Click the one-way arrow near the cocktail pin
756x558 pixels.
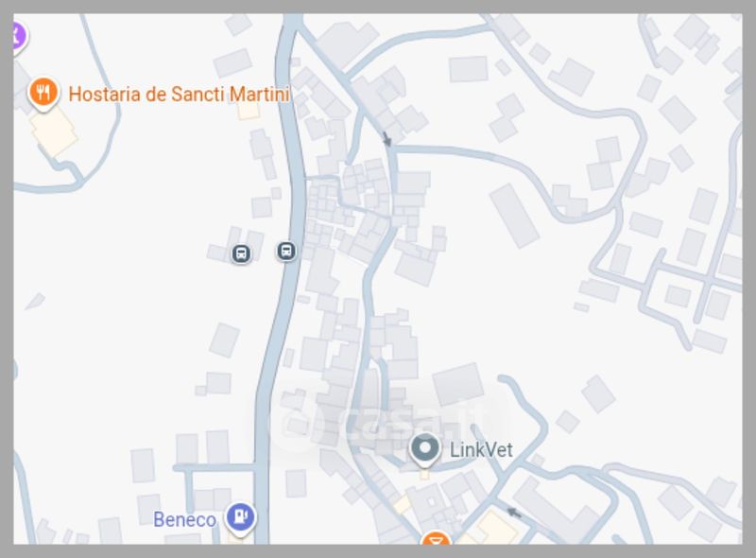coord(514,514)
